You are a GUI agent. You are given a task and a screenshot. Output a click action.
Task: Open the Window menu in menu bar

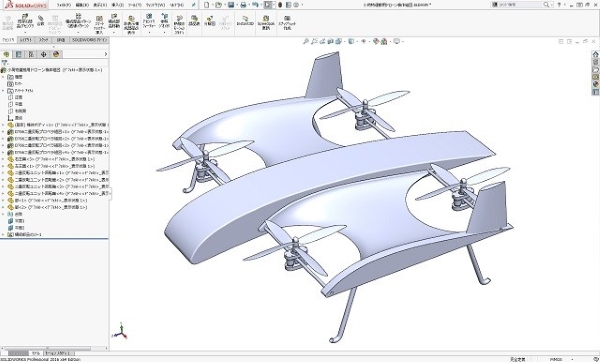point(155,5)
